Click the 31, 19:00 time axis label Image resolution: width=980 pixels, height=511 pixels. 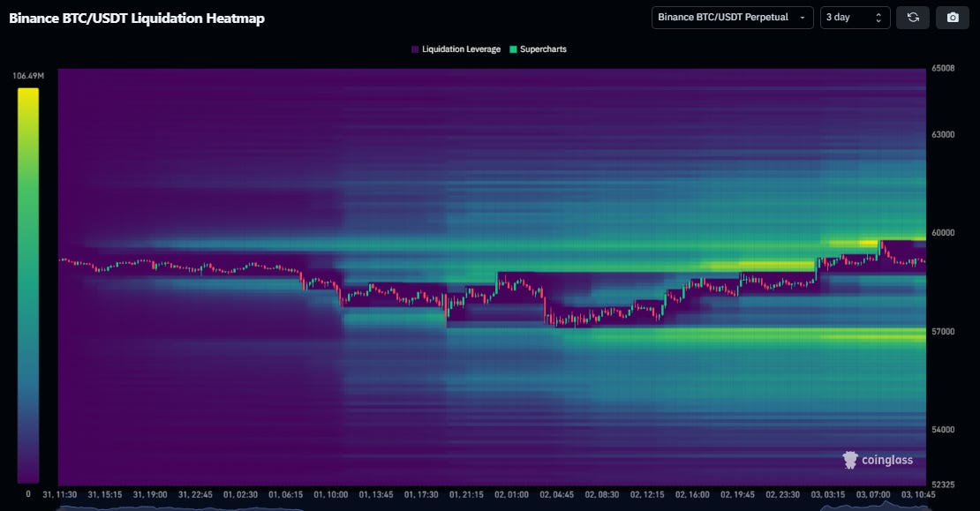tap(150, 495)
